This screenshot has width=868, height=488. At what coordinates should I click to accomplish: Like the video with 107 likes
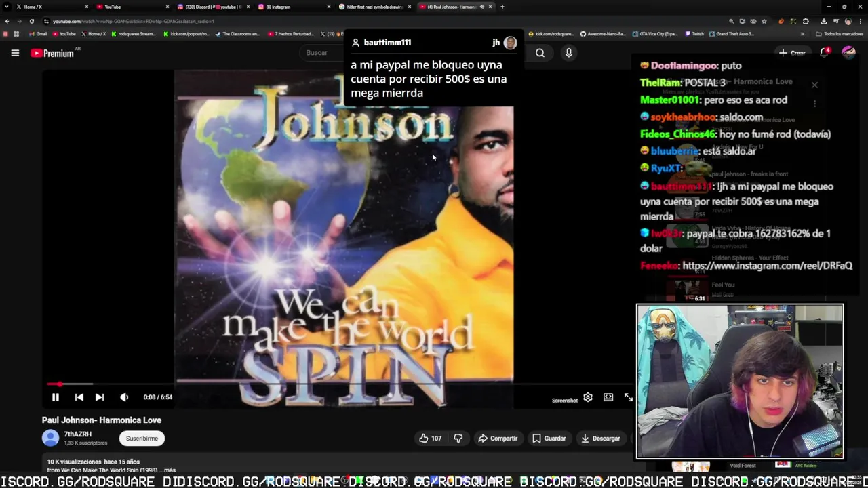pyautogui.click(x=430, y=439)
